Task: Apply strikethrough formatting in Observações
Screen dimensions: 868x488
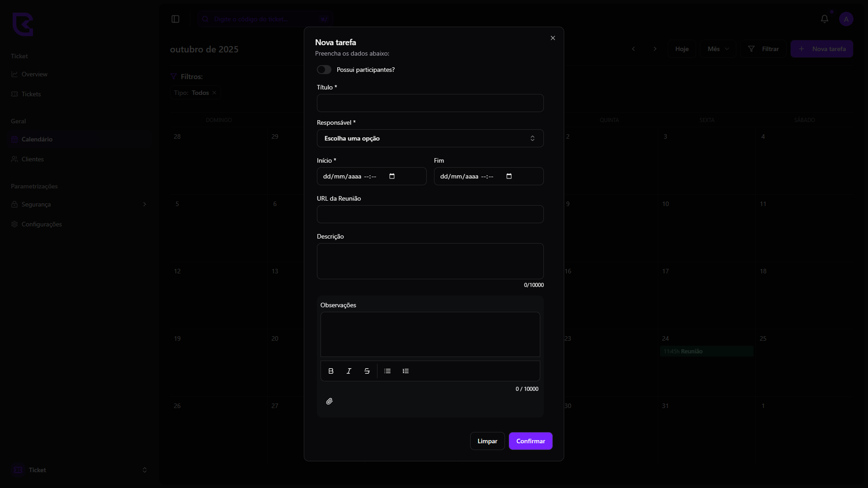Action: pos(367,371)
